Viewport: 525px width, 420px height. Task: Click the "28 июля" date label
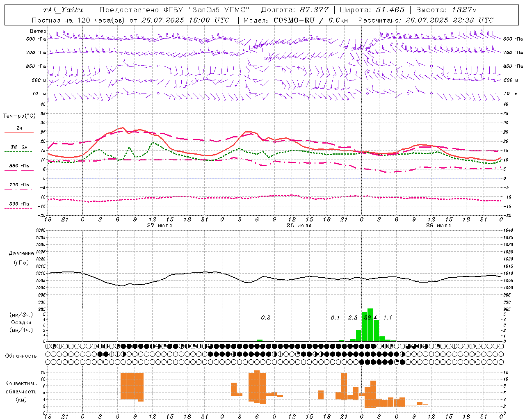click(299, 225)
